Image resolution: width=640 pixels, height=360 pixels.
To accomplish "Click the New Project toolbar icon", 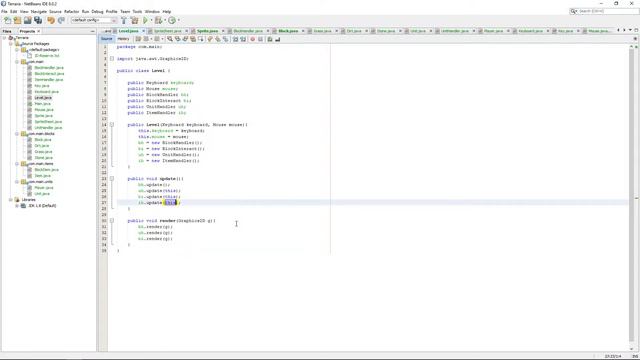I will coord(17,20).
